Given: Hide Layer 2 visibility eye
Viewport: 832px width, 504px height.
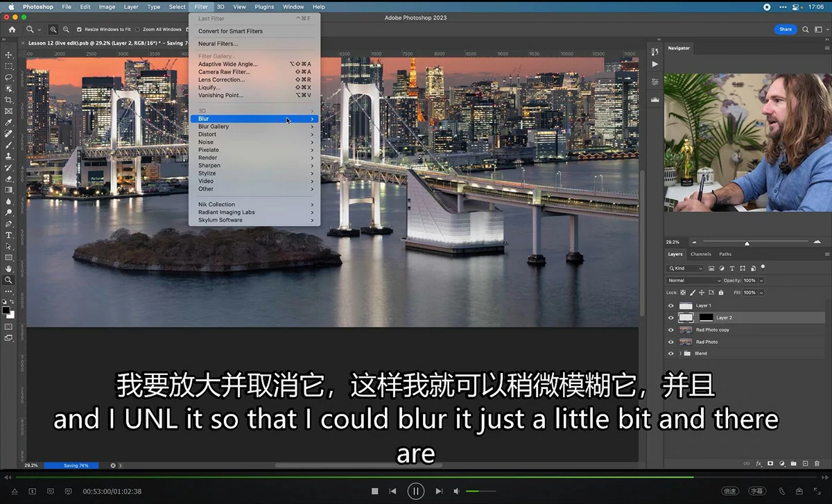Looking at the screenshot, I should click(670, 318).
